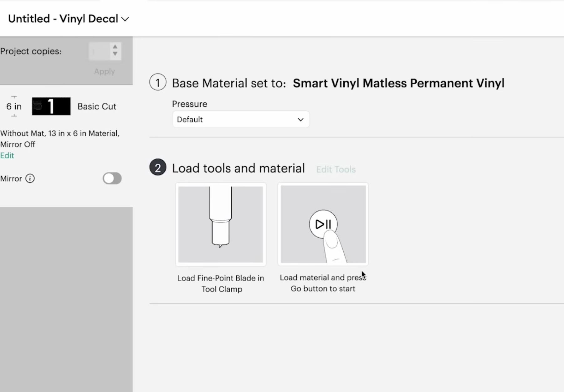Click the Basic Cut preview thumbnail
The height and width of the screenshot is (392, 564).
click(x=51, y=106)
